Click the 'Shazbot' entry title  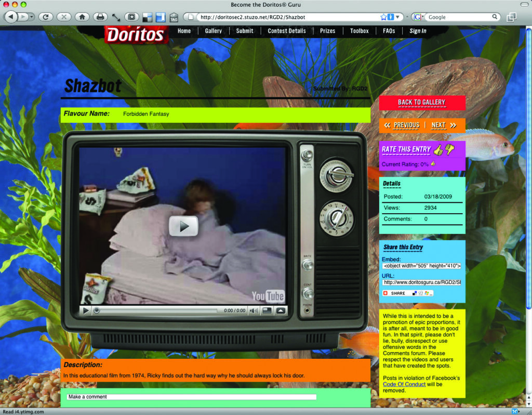pos(93,86)
